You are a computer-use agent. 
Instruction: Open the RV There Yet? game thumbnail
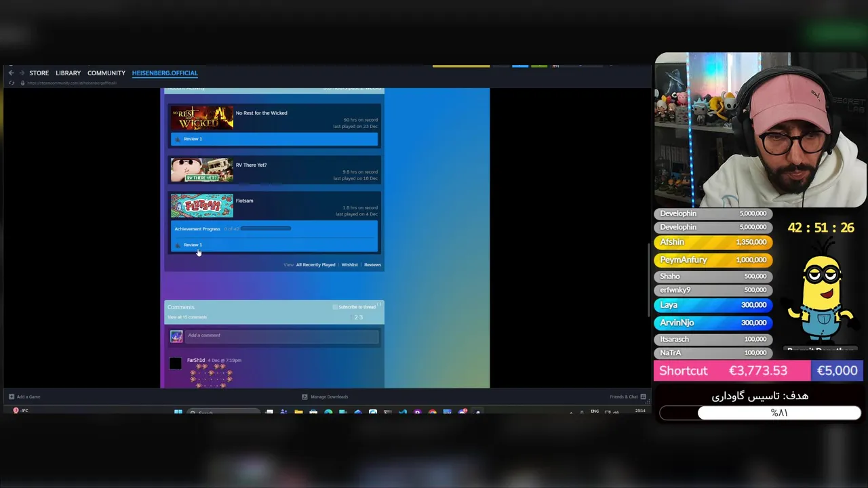[202, 170]
